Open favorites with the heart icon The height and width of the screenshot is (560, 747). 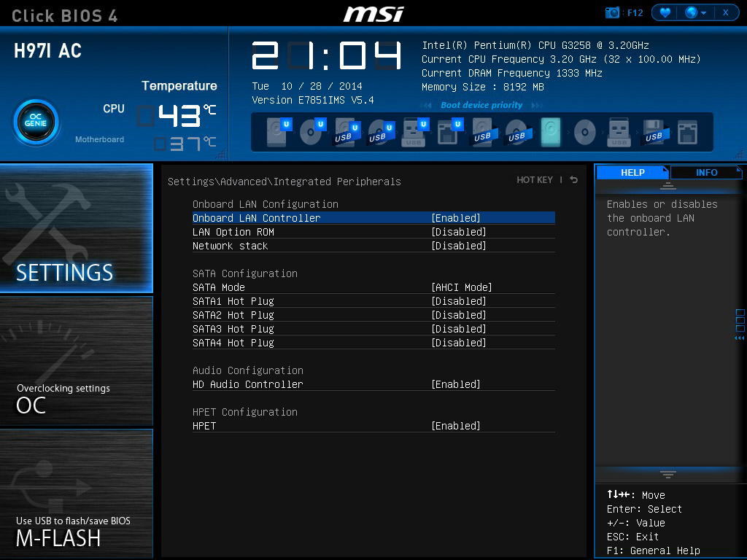665,12
